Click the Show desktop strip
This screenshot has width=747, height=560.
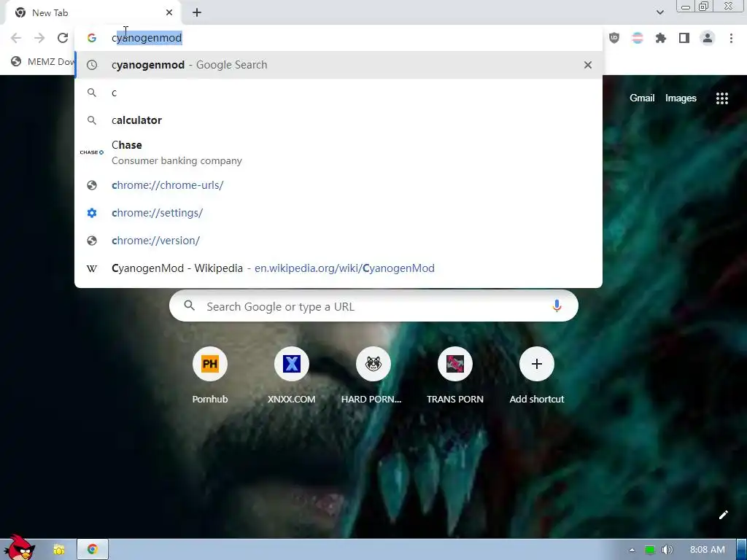coord(742,550)
